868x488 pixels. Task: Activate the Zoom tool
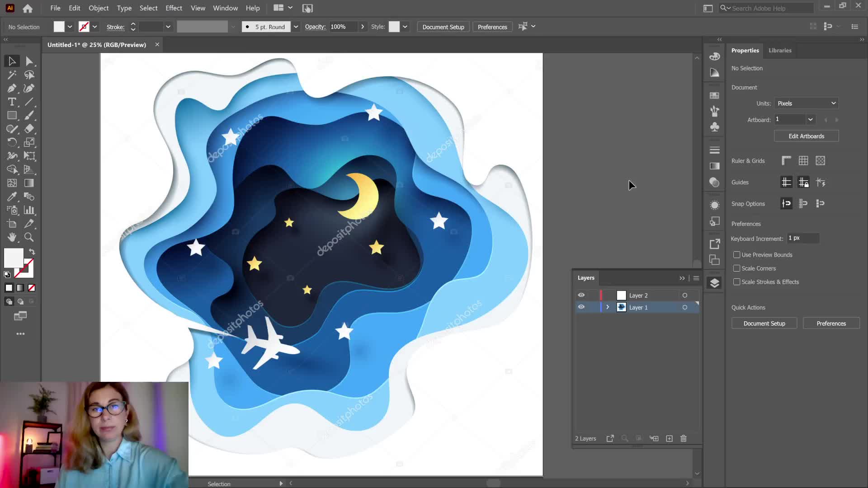coord(29,237)
